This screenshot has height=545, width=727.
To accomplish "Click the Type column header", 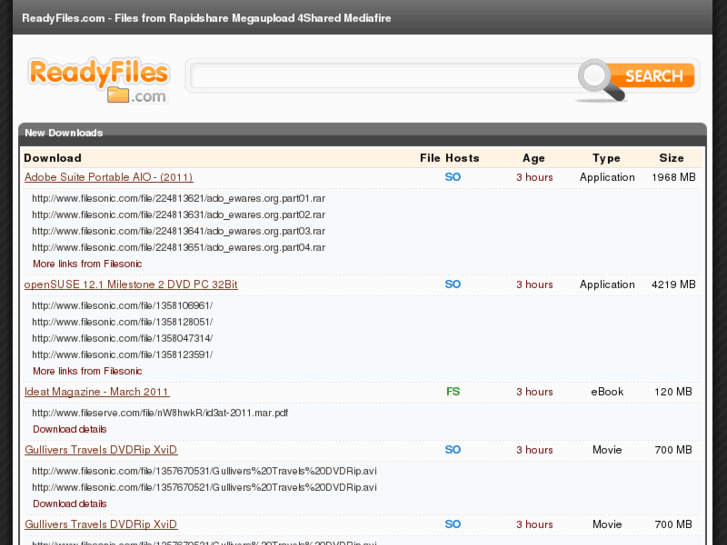I will click(x=606, y=158).
